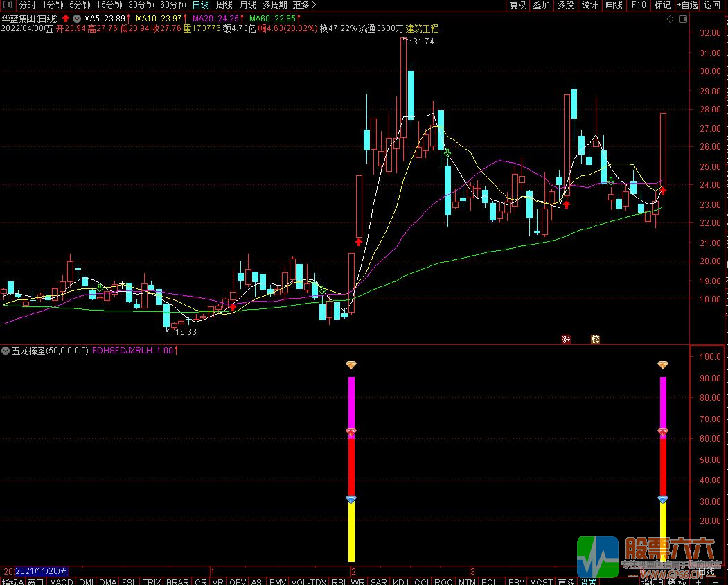Click the 榜 marker badge on the chart

coord(595,339)
